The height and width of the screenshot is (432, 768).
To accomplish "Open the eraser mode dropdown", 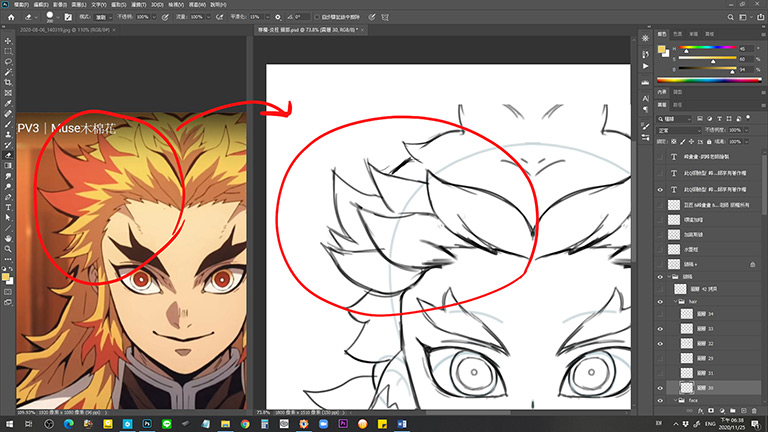I will point(103,17).
